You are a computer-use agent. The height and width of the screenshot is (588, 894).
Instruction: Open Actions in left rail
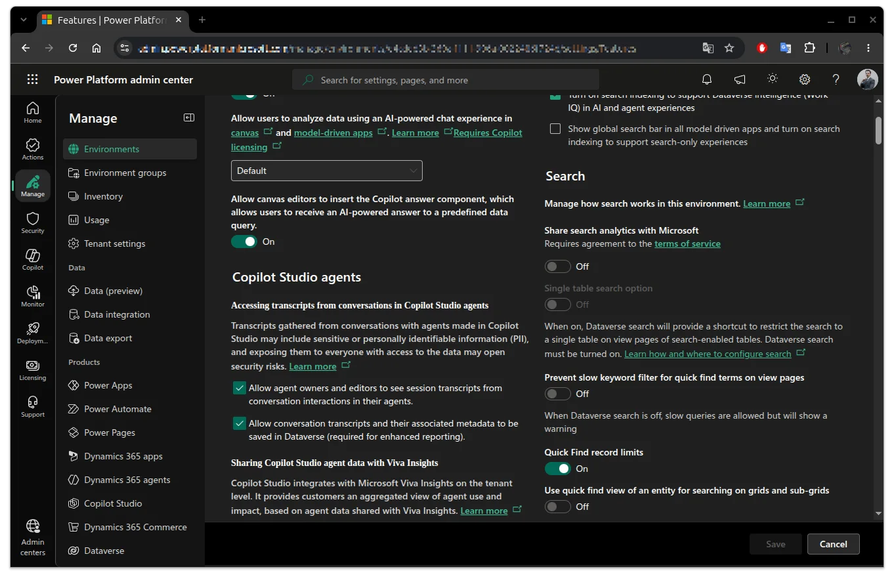click(33, 150)
